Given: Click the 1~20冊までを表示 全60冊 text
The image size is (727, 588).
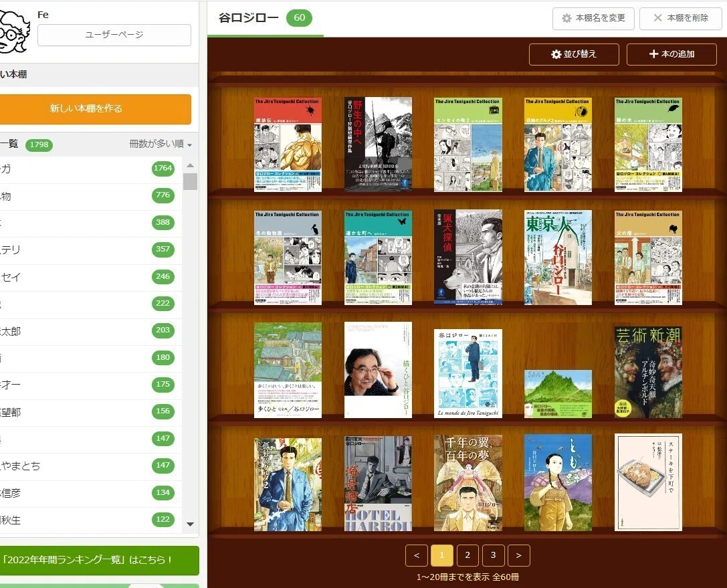Looking at the screenshot, I should pyautogui.click(x=468, y=577).
